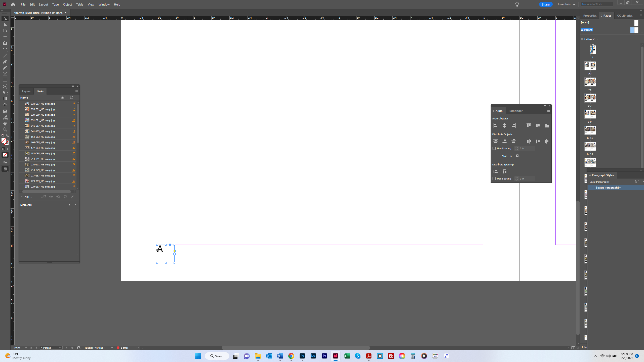This screenshot has width=644, height=362.
Task: Click the Pathfinder tab in panel
Action: pyautogui.click(x=515, y=111)
